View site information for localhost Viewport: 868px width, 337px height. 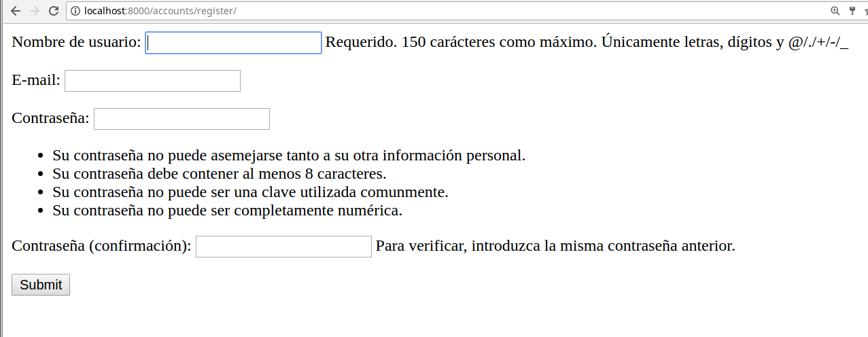point(75,12)
